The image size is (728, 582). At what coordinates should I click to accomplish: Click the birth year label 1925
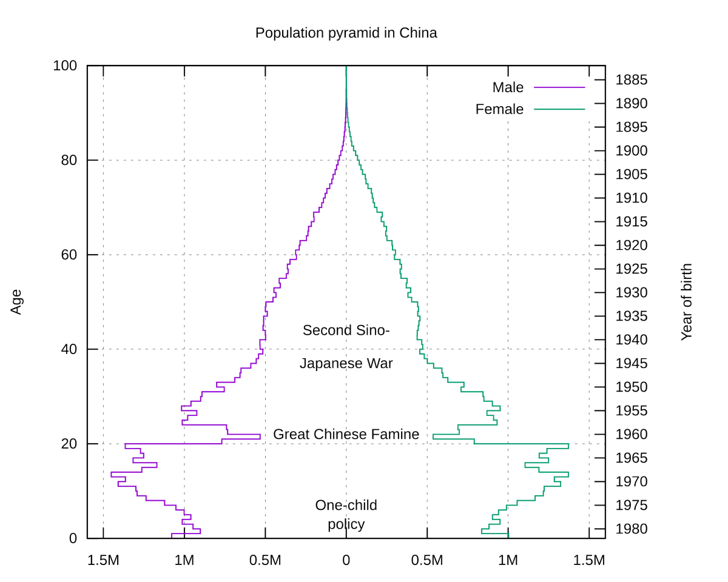632,269
